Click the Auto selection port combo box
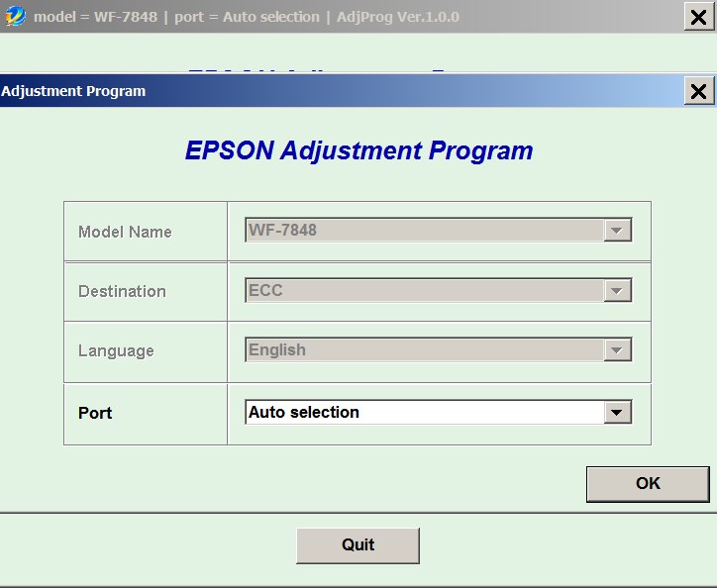717x588 pixels. tap(438, 412)
